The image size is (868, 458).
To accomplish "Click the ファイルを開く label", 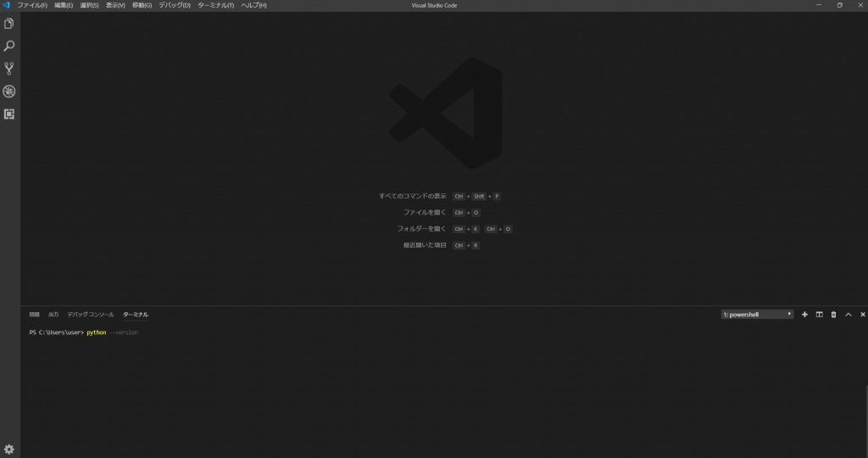I will (425, 212).
